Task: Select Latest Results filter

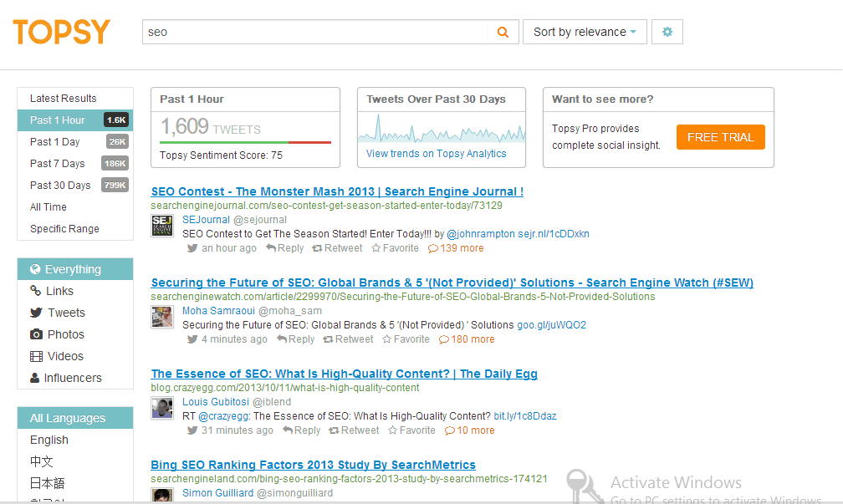Action: [x=75, y=99]
